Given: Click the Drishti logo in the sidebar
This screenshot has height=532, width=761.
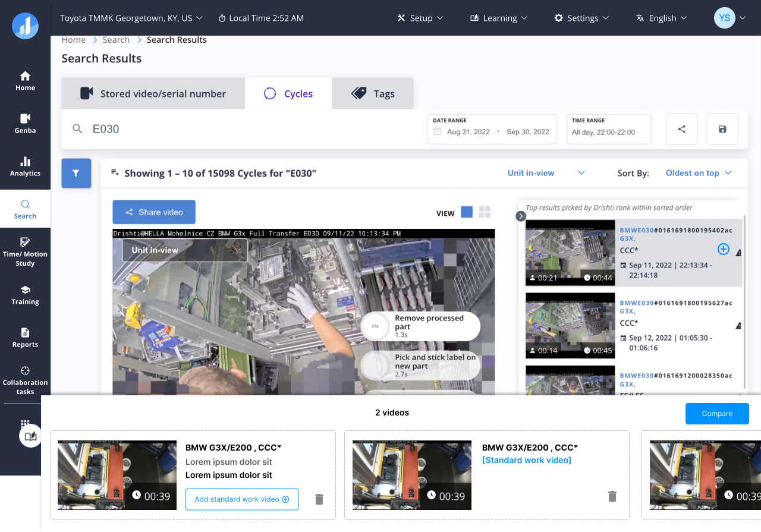Looking at the screenshot, I should (25, 26).
